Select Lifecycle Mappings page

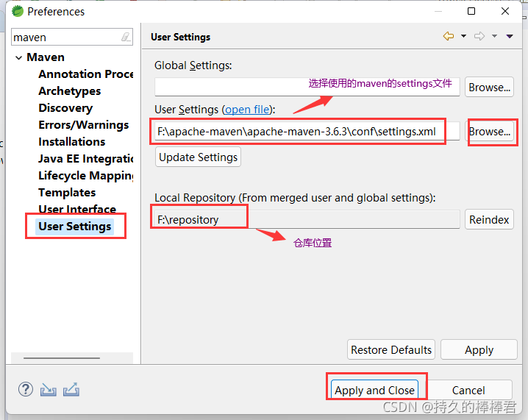pos(86,176)
